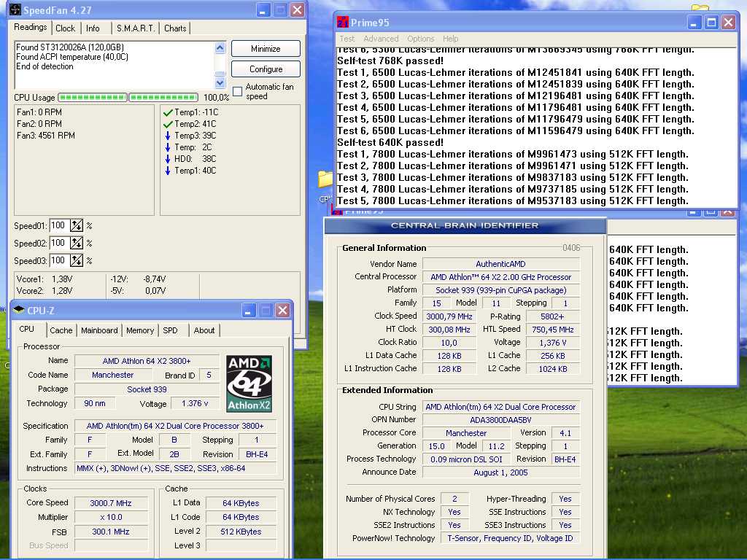Image resolution: width=747 pixels, height=560 pixels.
Task: Click the Prime95 title bar icon
Action: (x=343, y=22)
